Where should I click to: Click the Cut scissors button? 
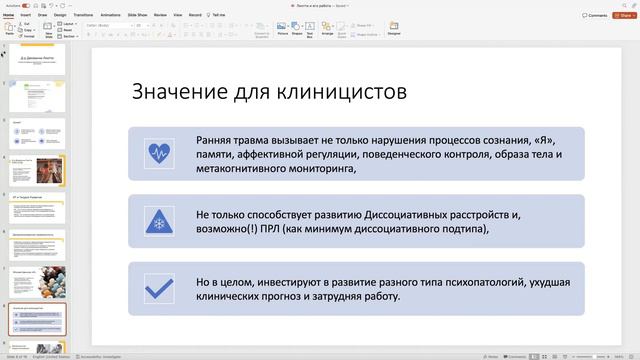click(24, 24)
